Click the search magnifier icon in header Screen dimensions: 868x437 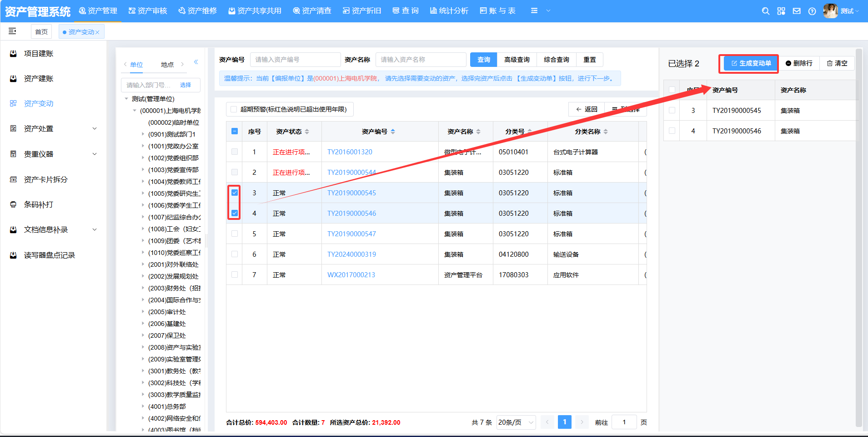point(766,11)
